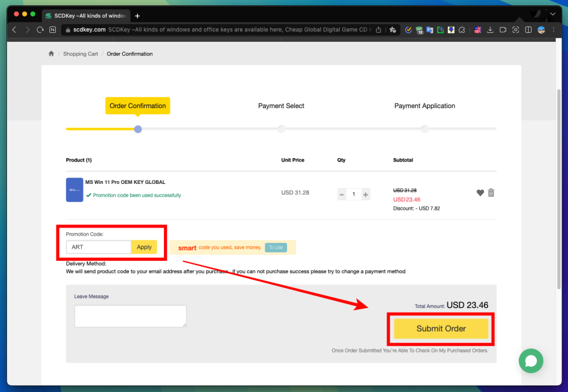This screenshot has width=568, height=392.
Task: Click the Leave Message text area
Action: [131, 316]
